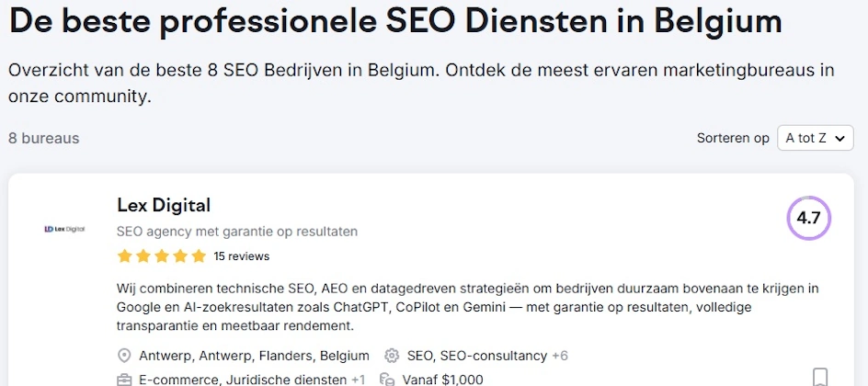868x386 pixels.
Task: Click the location pin icon
Action: pyautogui.click(x=124, y=356)
